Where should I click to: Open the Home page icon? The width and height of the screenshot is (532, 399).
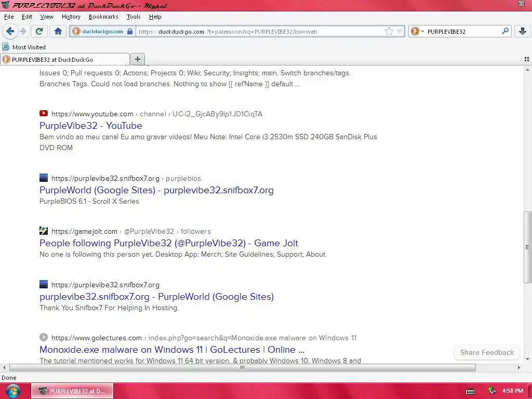coord(58,32)
